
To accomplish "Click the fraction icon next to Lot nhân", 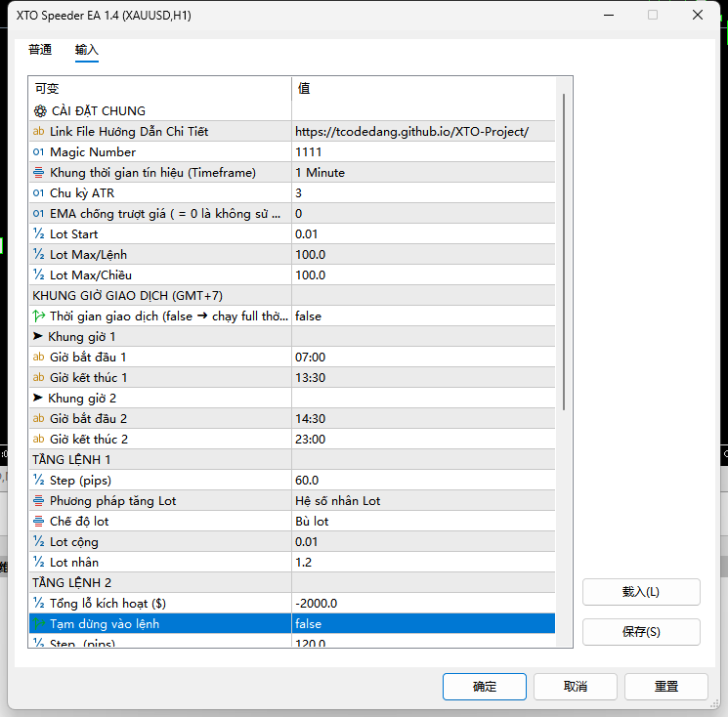I will point(38,562).
